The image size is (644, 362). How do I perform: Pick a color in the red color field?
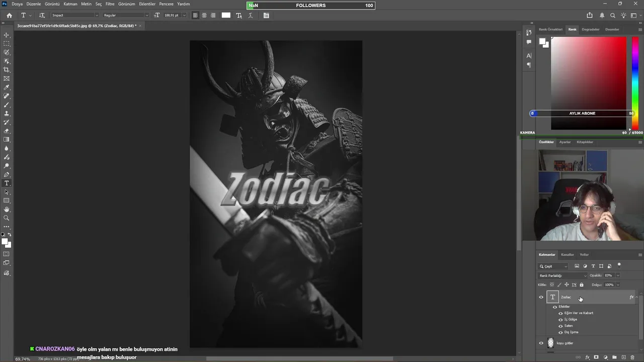click(x=589, y=83)
